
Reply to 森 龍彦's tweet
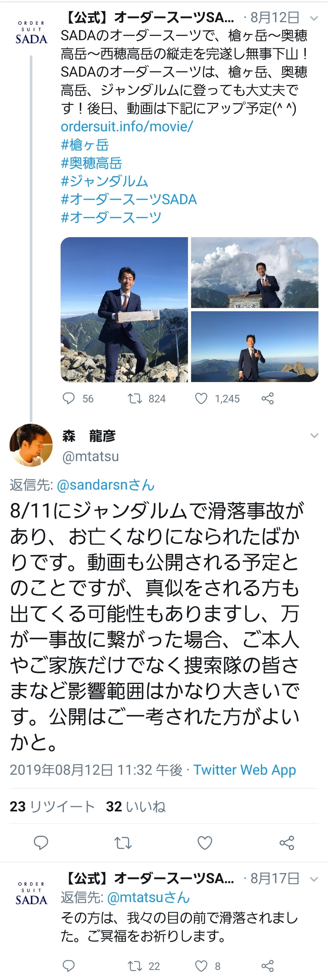41,843
